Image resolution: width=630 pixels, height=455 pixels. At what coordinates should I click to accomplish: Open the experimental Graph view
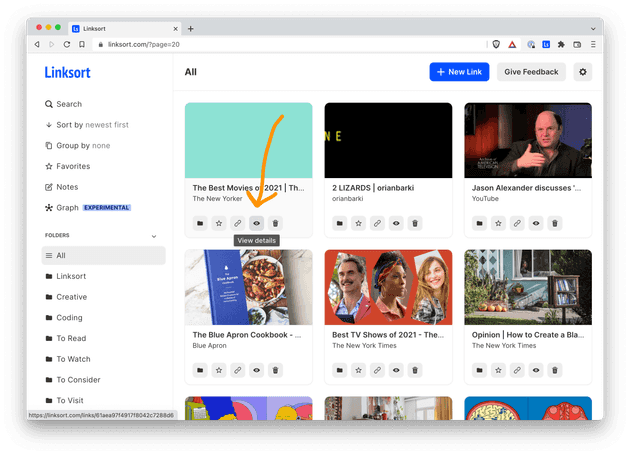88,208
